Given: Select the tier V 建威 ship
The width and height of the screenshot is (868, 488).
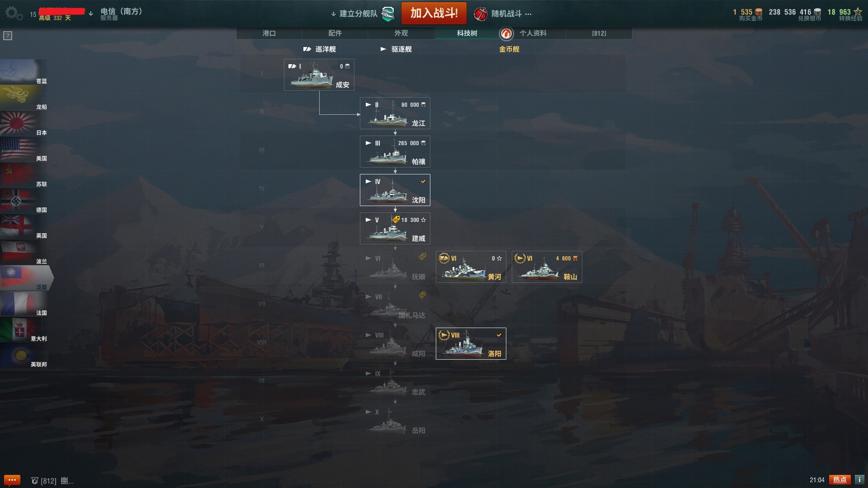Looking at the screenshot, I should (x=395, y=229).
